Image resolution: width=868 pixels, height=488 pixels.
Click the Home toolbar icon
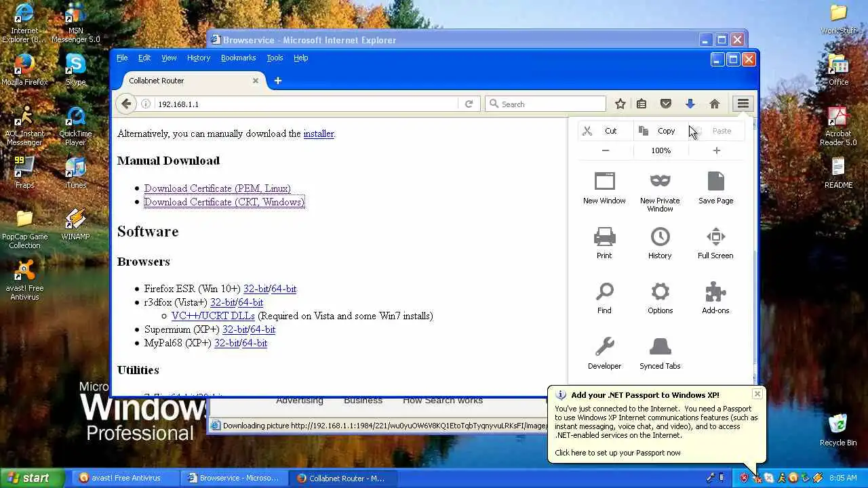click(x=714, y=104)
